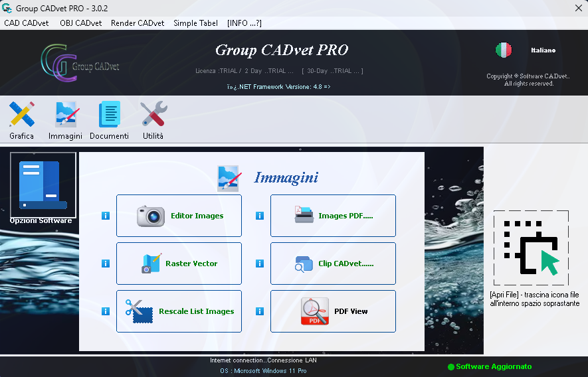Click the Copyright Software CADvet text
Screen dimensions: 588x377
(528, 80)
